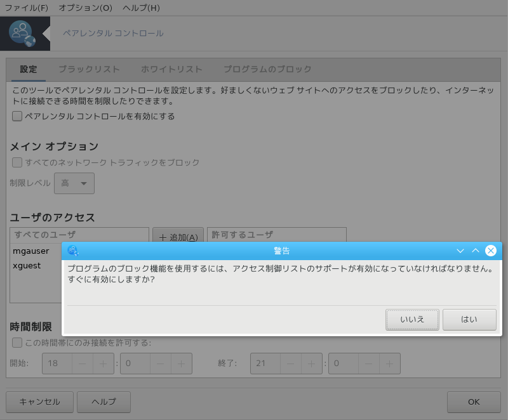This screenshot has height=420, width=508.
Task: Check この時間帯にのみ接続を許可する option
Action: (17, 343)
